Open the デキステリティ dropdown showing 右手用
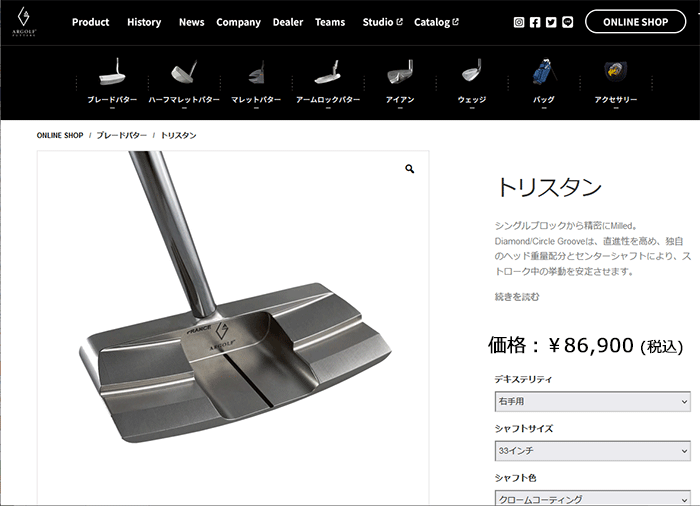Image resolution: width=700 pixels, height=506 pixels. [x=592, y=401]
